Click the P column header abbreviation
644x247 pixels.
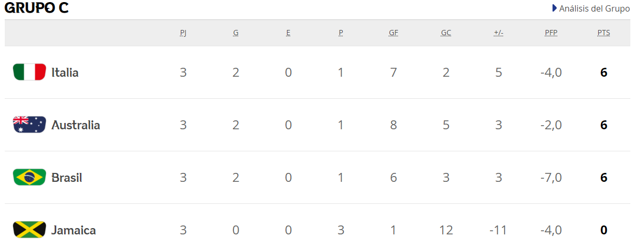[x=341, y=33]
